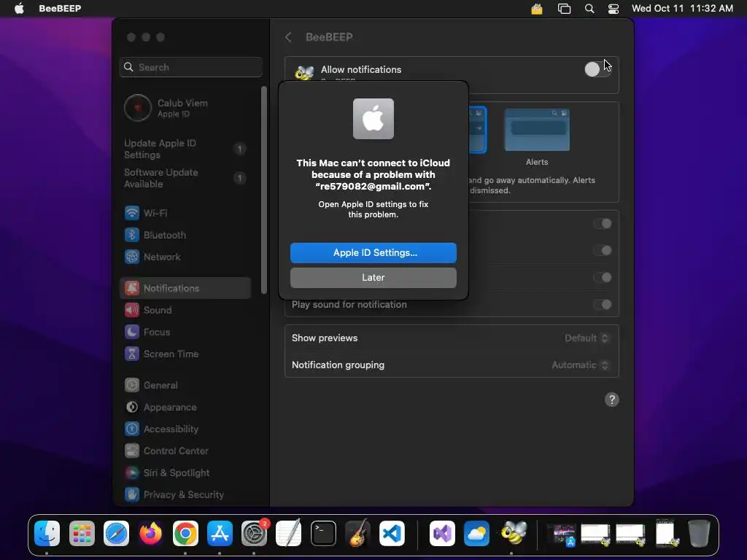Select Sound in the sidebar
The image size is (747, 560).
click(186, 310)
